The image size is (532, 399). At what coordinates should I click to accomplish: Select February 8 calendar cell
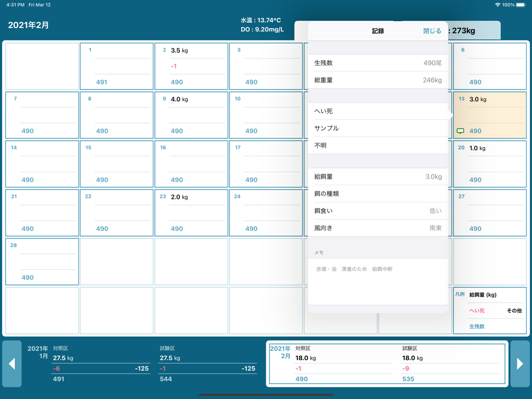117,115
